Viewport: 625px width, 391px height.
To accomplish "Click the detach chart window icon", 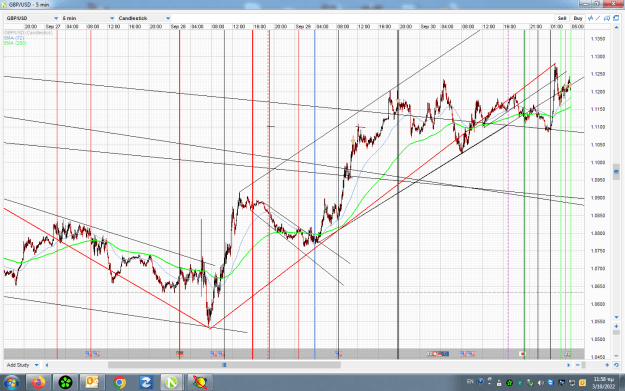I will 616,18.
